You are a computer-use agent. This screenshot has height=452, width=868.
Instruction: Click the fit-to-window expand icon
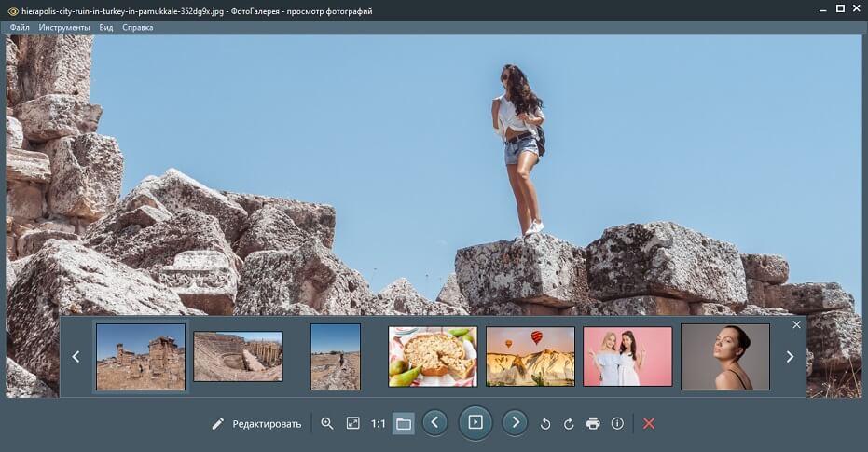pos(352,423)
